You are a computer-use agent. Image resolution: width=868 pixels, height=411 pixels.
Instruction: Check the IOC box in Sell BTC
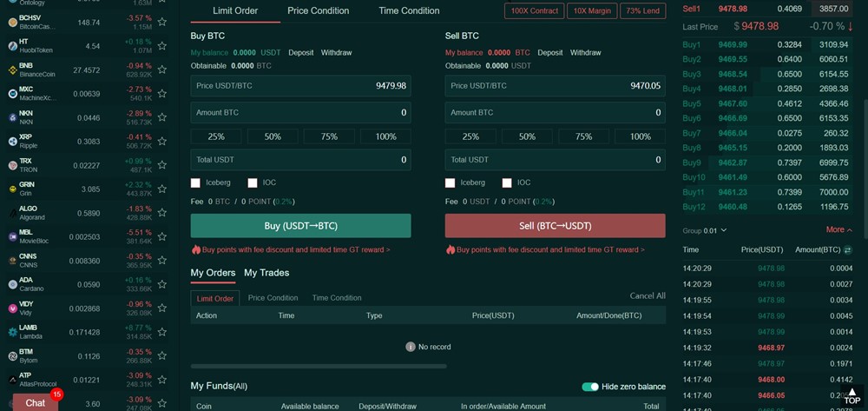[507, 183]
